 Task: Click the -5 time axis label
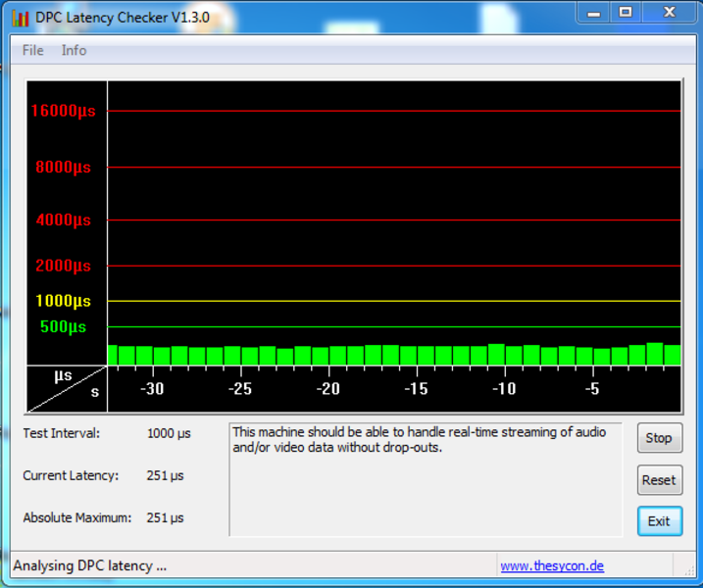(592, 388)
